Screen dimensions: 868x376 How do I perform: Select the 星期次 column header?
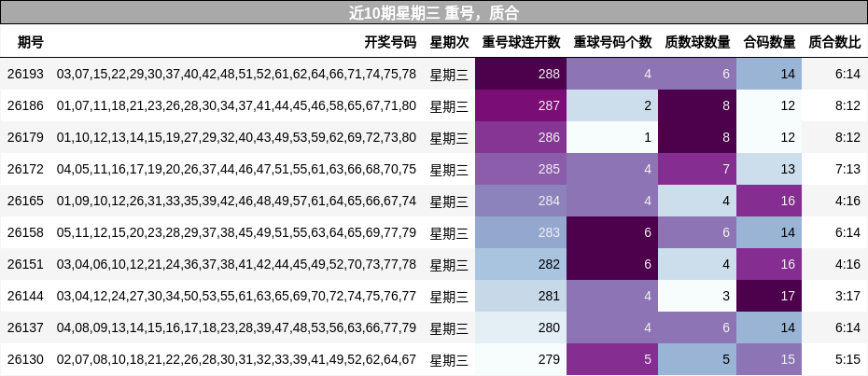449,42
